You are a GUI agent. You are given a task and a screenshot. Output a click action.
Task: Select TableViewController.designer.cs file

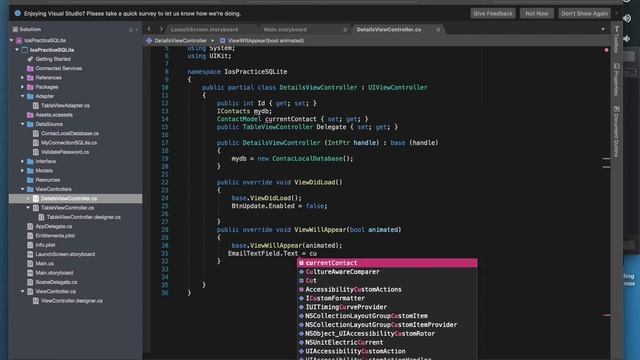pos(84,217)
